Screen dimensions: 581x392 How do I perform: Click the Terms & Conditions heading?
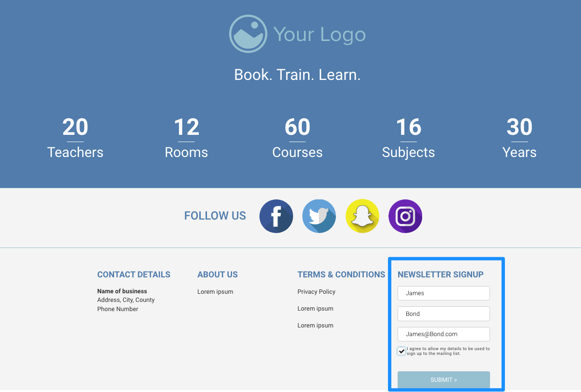[341, 274]
